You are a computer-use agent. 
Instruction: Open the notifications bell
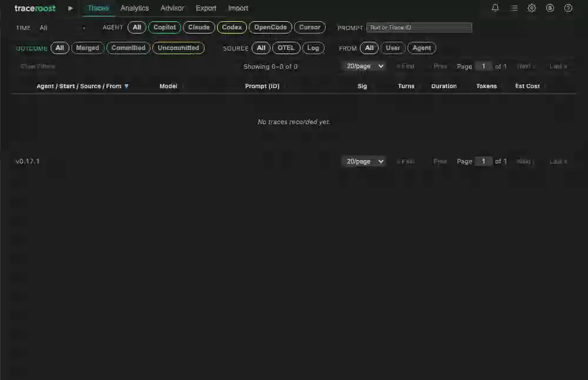coord(495,8)
